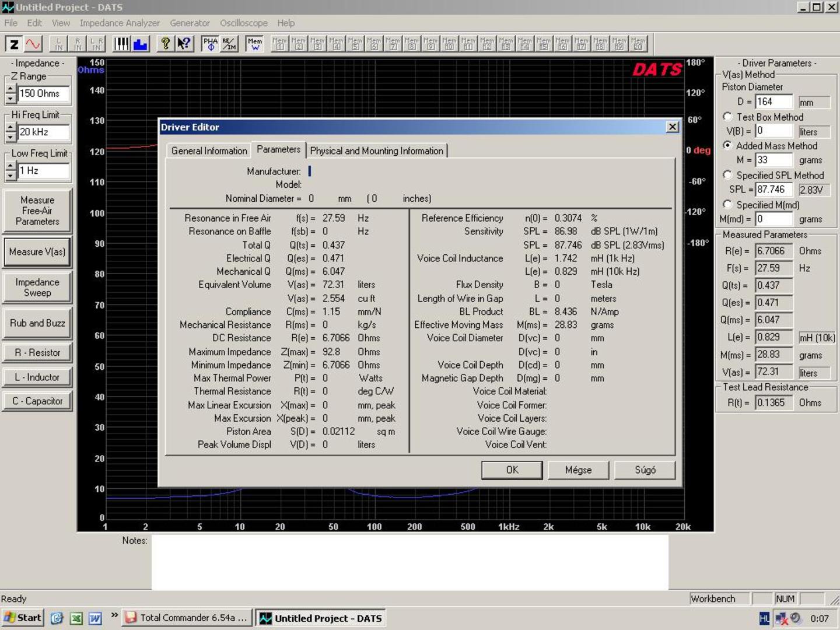Select memory slot Mem 8 in the toolbar
Screen dimensions: 840x630
coord(412,44)
